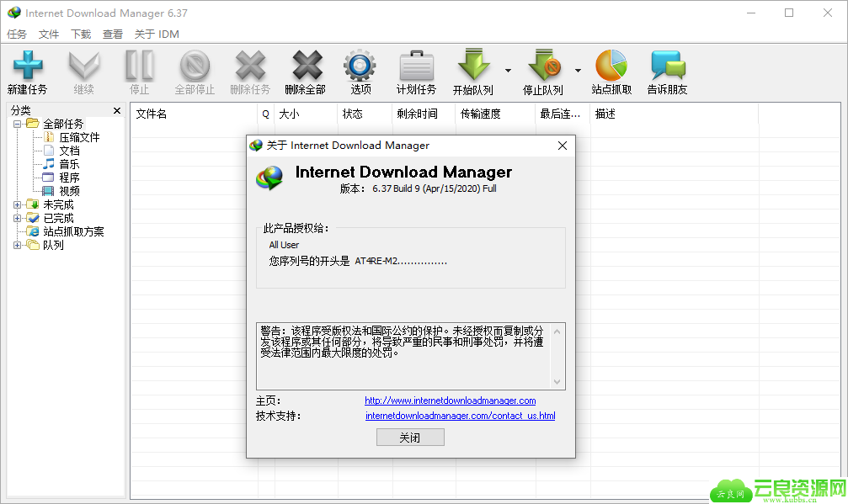Image resolution: width=848 pixels, height=504 pixels.
Task: Click the 'All User' license text
Action: (x=284, y=245)
